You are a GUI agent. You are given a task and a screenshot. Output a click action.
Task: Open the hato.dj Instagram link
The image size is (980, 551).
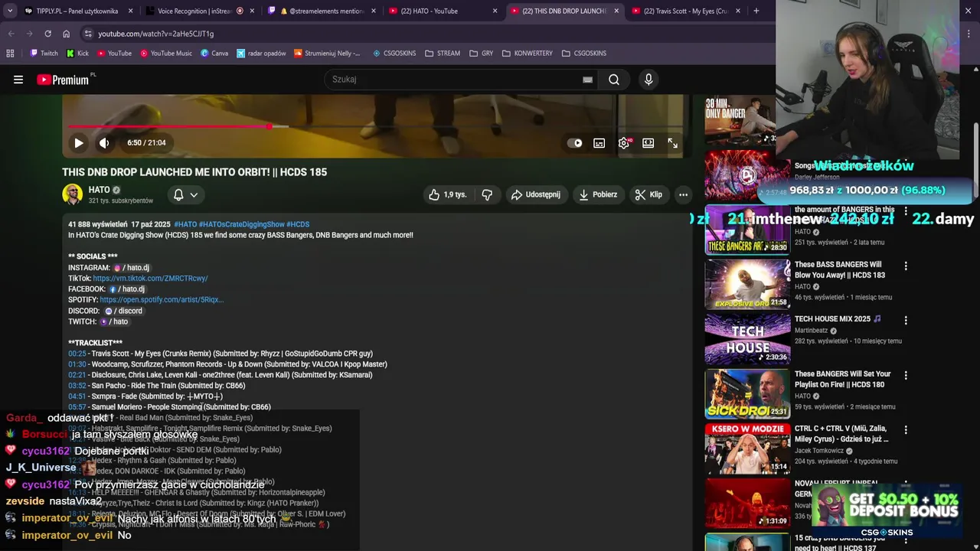pos(131,268)
